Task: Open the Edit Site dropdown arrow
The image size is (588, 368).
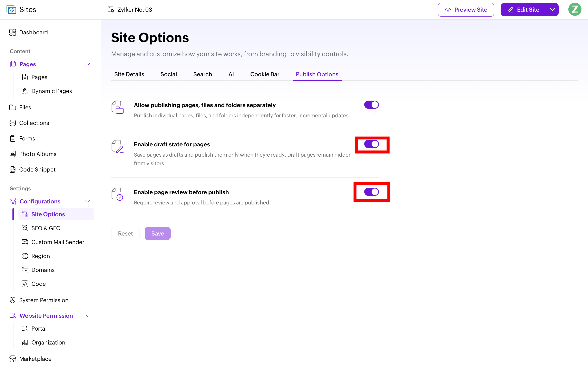Action: (x=552, y=10)
